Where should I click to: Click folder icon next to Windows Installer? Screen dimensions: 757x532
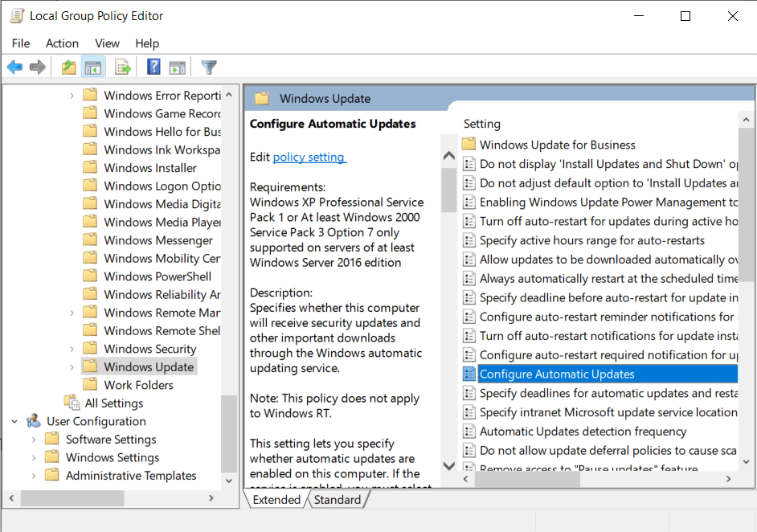pyautogui.click(x=90, y=167)
